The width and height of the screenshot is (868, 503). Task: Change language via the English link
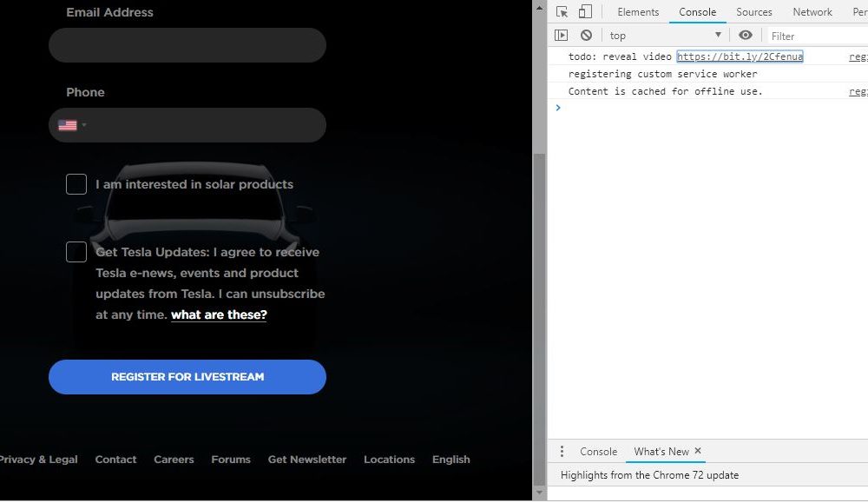click(x=451, y=460)
